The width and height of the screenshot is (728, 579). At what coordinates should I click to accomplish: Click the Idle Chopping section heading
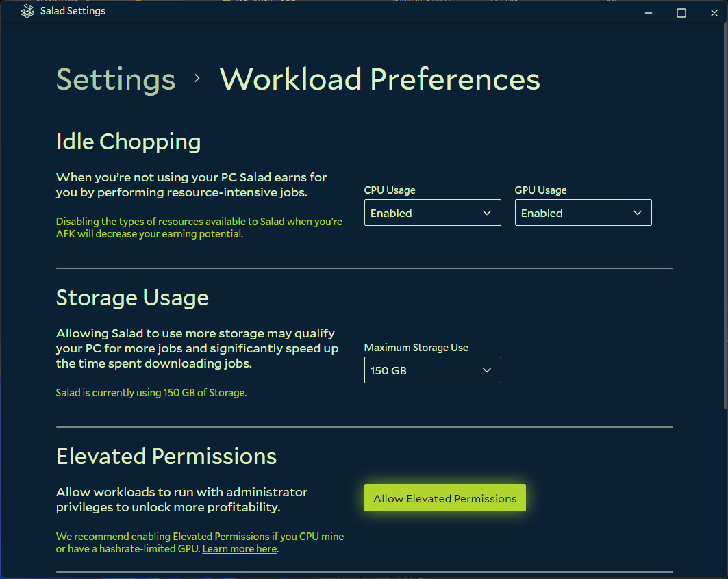coord(129,142)
